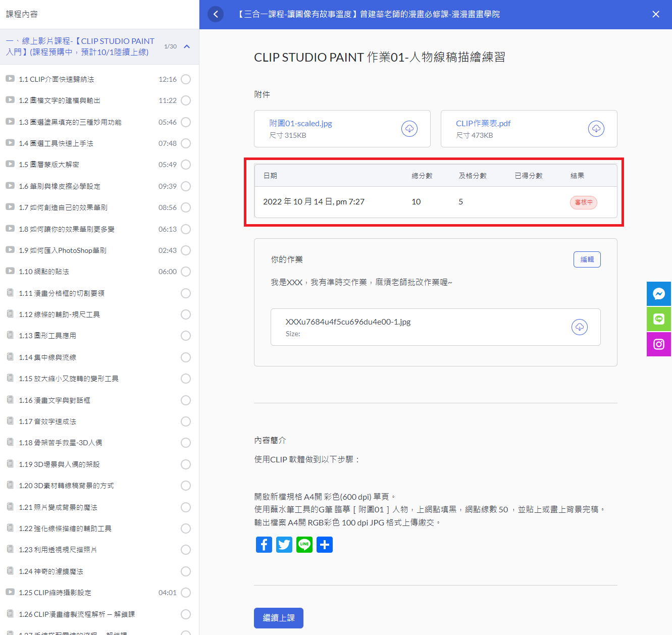Click the 已得分數 column header
Screen dimensions: 672x635
[529, 176]
